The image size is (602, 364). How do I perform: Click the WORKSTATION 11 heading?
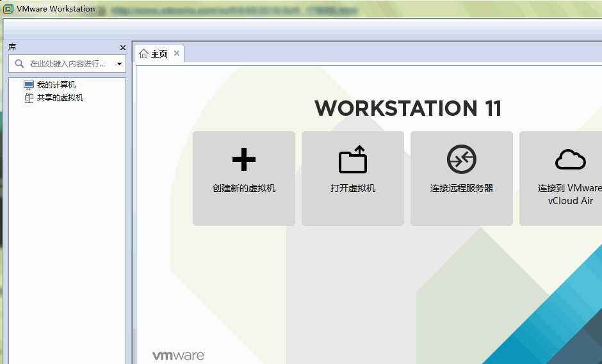click(408, 108)
